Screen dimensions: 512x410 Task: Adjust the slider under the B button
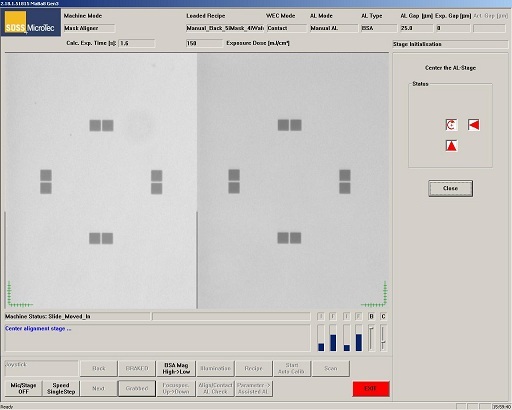coord(371,337)
